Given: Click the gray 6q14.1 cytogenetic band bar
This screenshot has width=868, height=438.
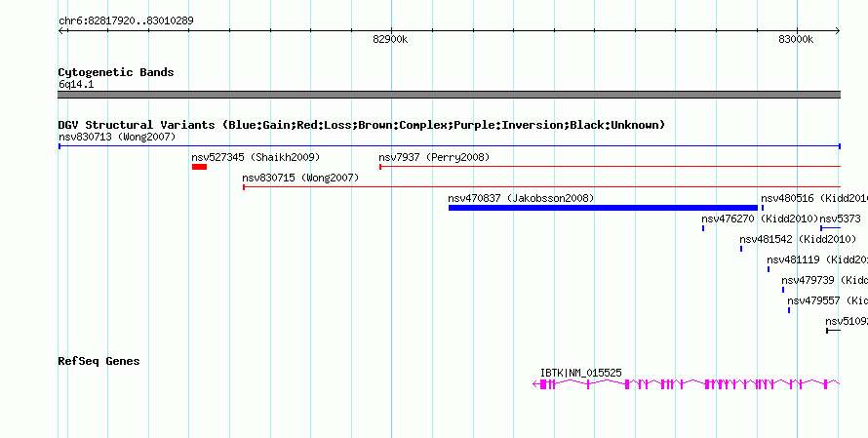Looking at the screenshot, I should tap(449, 95).
